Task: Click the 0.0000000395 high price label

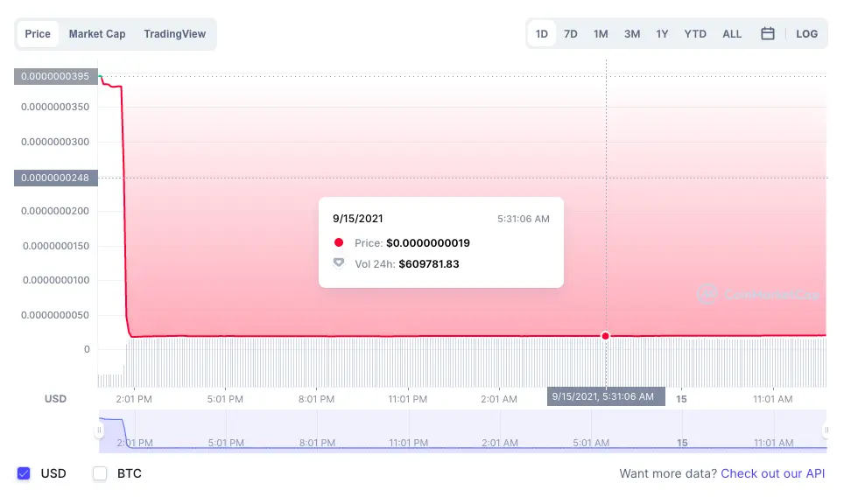Action: [55, 76]
